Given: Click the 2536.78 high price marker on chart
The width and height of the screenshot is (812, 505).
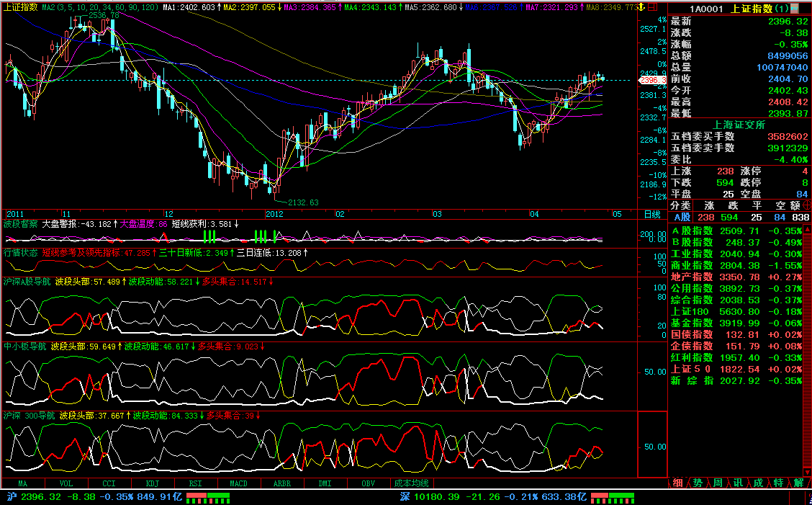Looking at the screenshot, I should pyautogui.click(x=104, y=16).
